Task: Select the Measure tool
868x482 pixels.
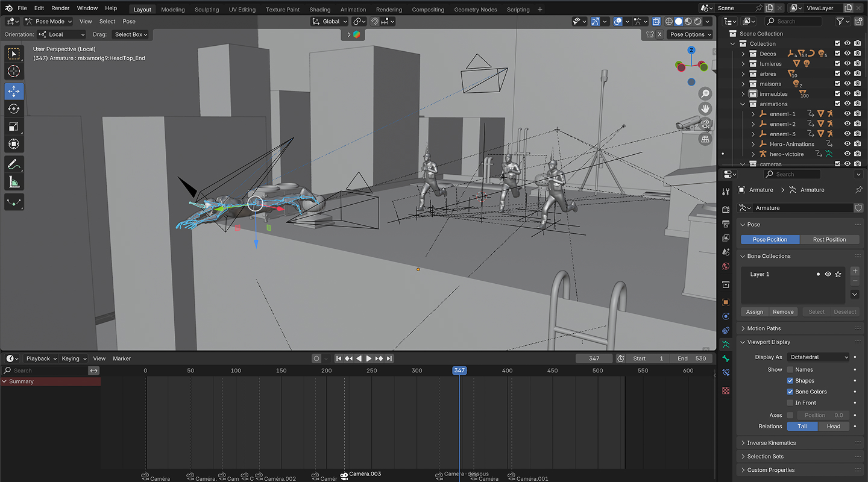Action: coord(14,182)
